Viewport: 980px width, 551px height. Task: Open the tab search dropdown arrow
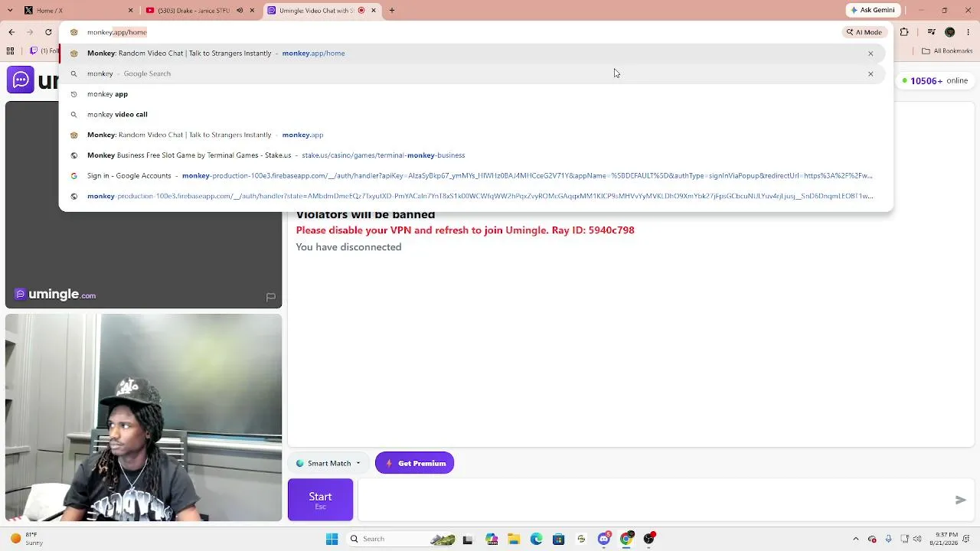pyautogui.click(x=11, y=11)
